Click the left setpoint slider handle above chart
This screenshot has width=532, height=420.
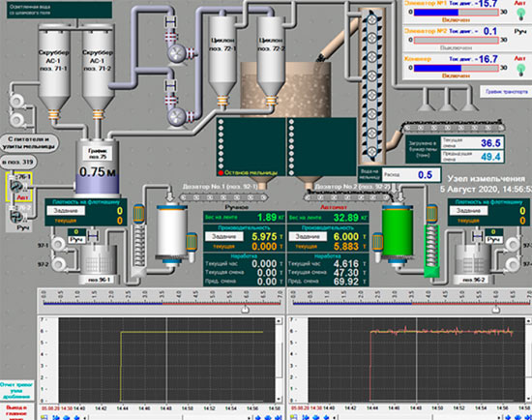coord(246,309)
